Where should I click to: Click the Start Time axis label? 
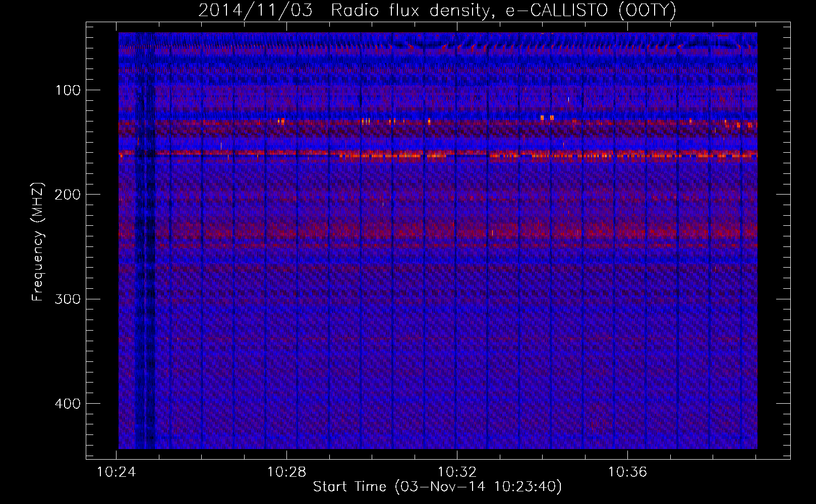coord(437,487)
